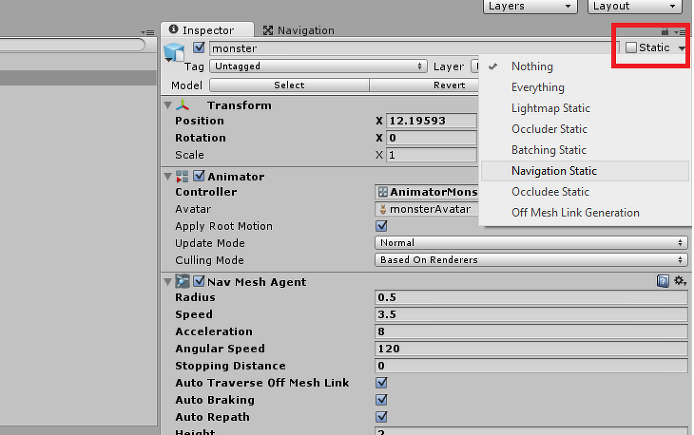
Task: Open the Layers dropdown
Action: 530,6
